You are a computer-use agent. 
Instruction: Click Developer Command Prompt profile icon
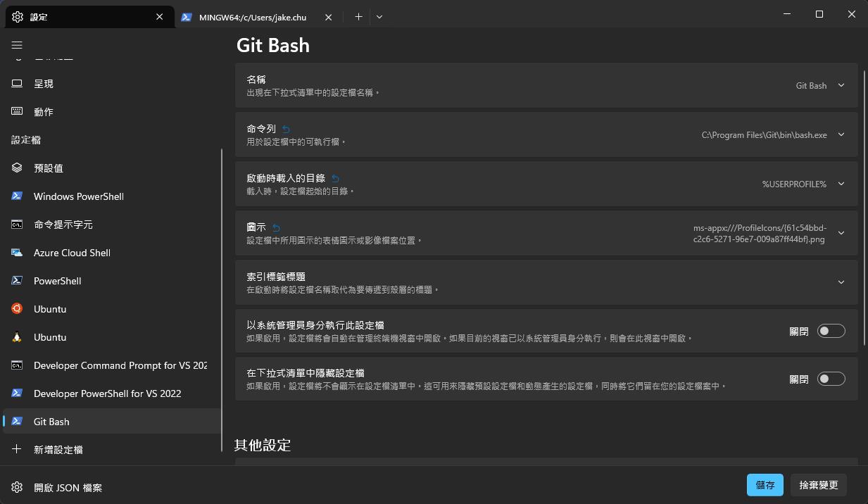(x=17, y=365)
